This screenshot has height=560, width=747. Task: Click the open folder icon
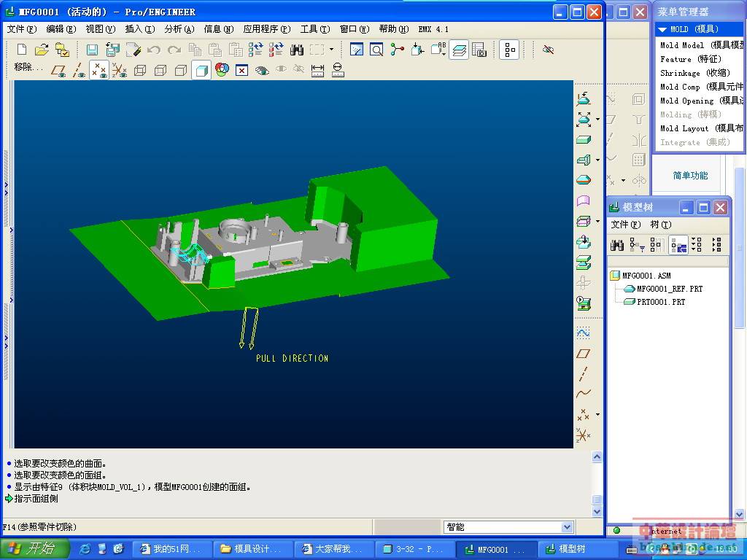click(42, 50)
